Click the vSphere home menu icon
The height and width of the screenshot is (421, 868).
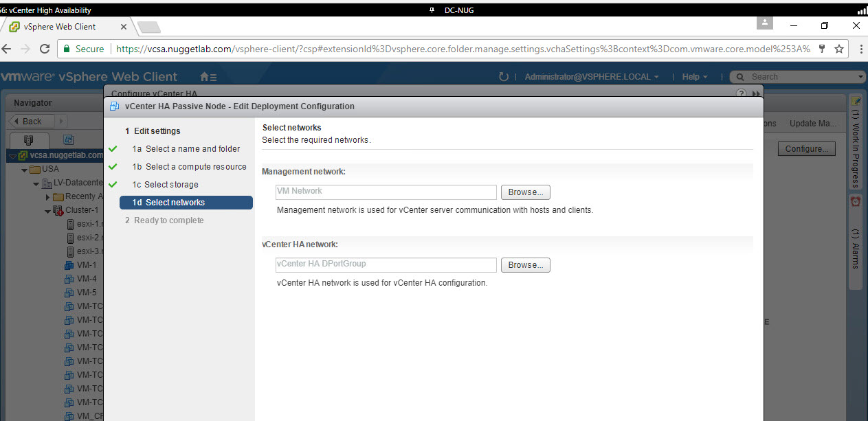pyautogui.click(x=208, y=77)
